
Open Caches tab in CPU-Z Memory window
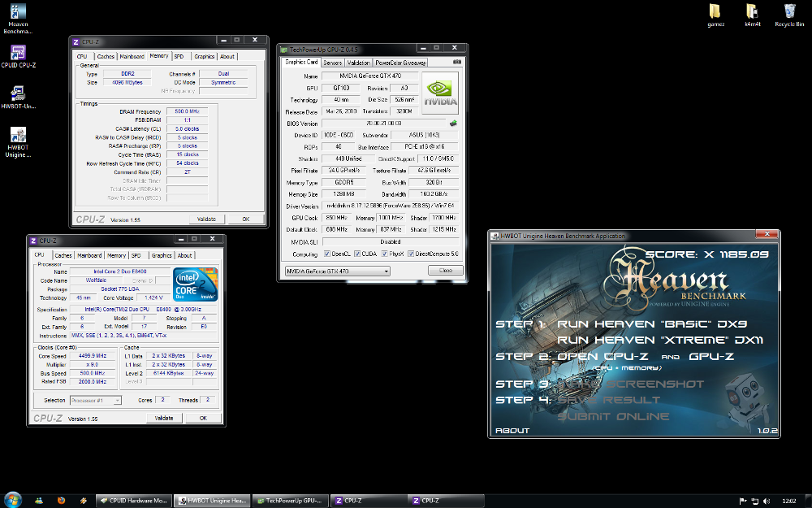pos(106,57)
